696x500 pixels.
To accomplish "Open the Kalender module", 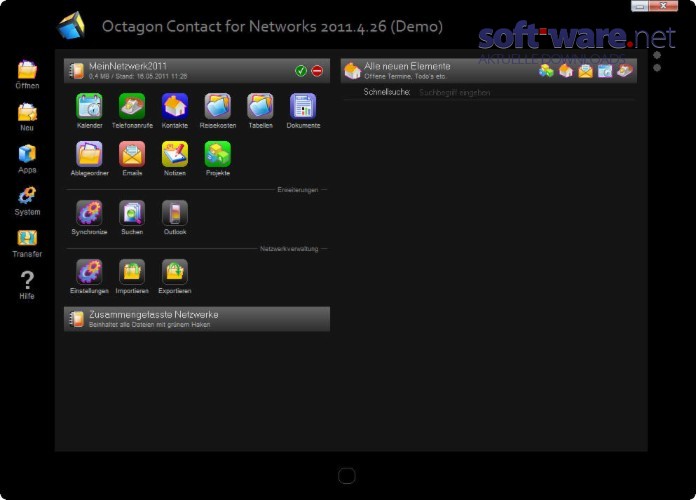I will point(89,106).
